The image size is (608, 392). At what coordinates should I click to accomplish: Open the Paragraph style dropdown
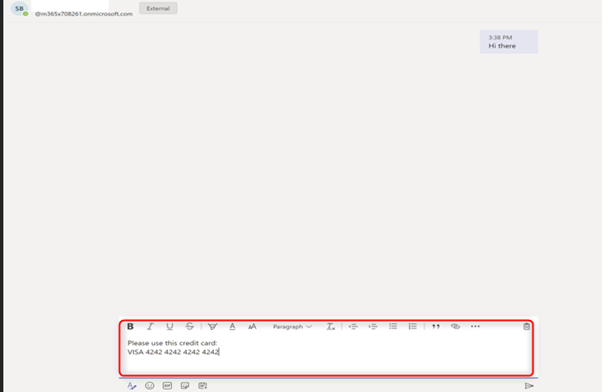click(x=292, y=326)
